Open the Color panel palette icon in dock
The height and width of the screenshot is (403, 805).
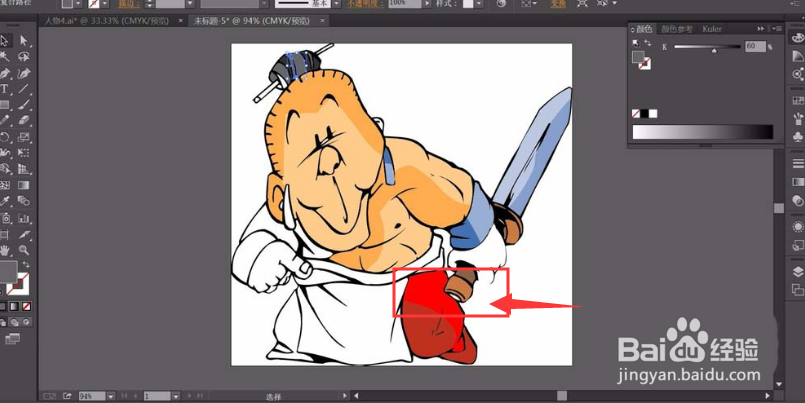[x=797, y=37]
